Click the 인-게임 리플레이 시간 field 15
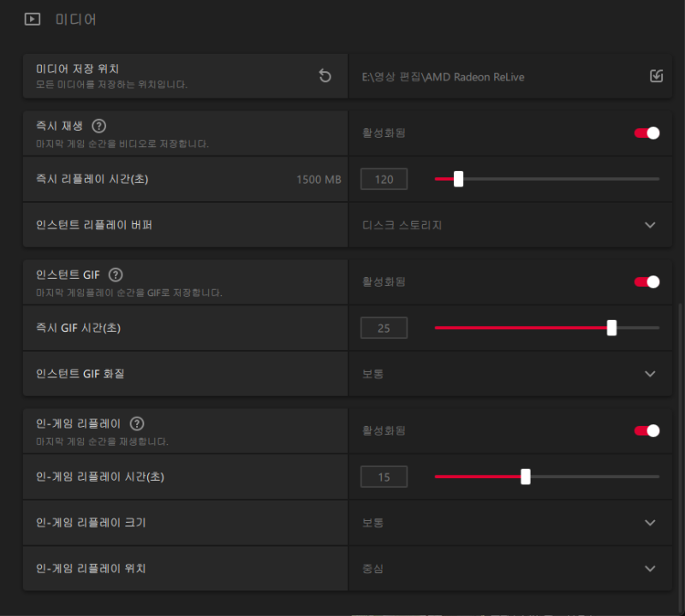The height and width of the screenshot is (616, 685). click(x=384, y=477)
